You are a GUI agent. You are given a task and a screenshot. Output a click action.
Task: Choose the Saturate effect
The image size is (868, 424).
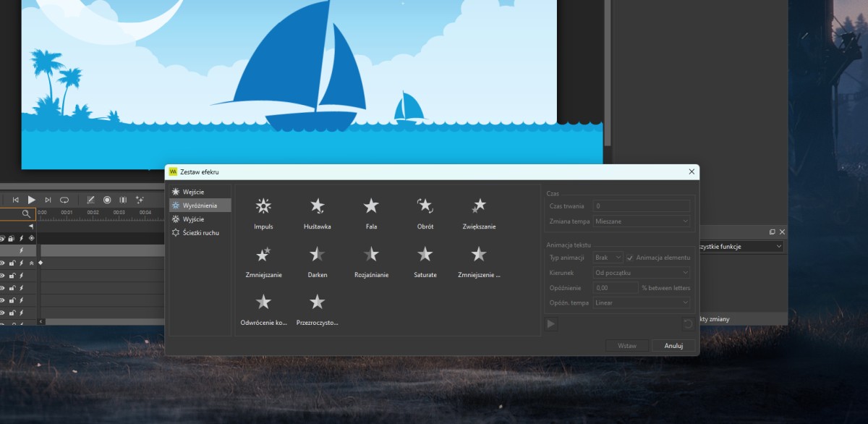coord(425,255)
